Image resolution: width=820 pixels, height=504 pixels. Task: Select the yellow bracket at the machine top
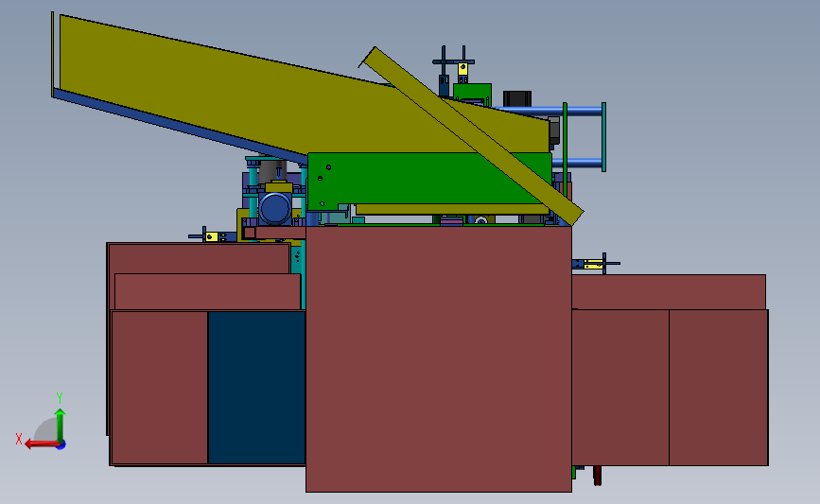pyautogui.click(x=462, y=70)
